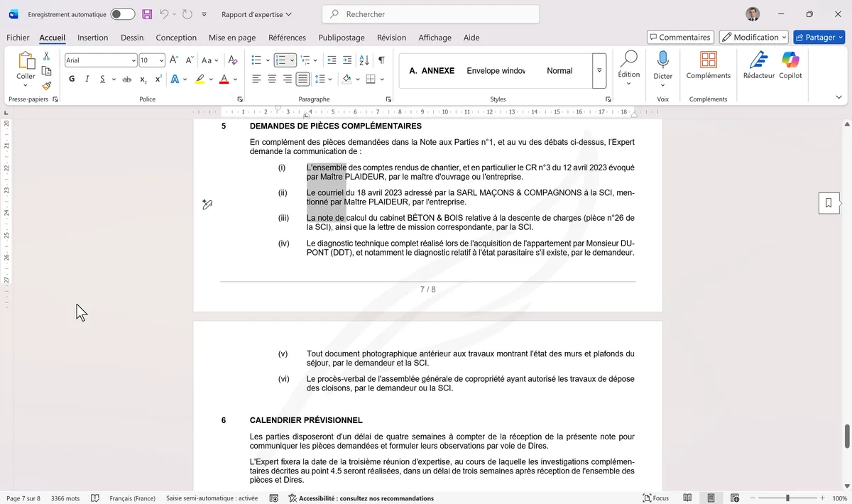Open the Commentaires panel
Image resolution: width=852 pixels, height=504 pixels.
pyautogui.click(x=678, y=37)
